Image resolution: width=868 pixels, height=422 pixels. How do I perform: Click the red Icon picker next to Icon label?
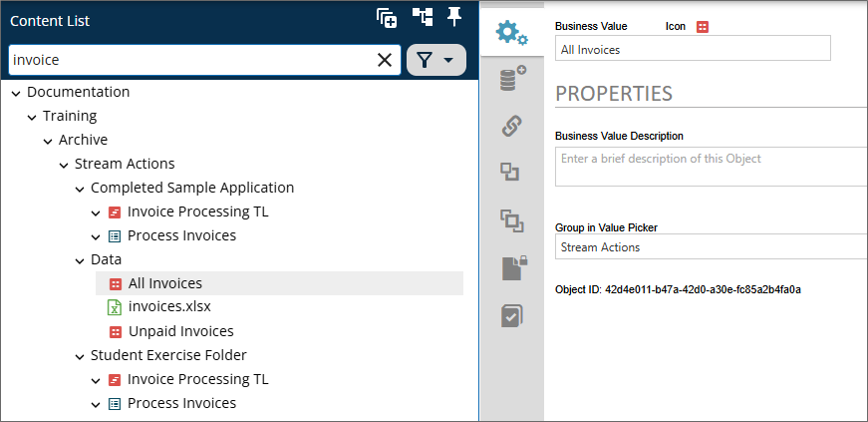click(703, 27)
